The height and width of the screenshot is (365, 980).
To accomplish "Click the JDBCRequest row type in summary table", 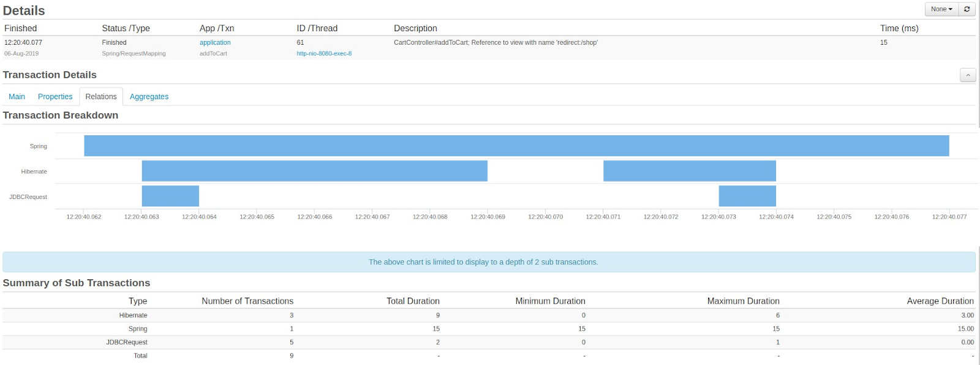I will [127, 342].
